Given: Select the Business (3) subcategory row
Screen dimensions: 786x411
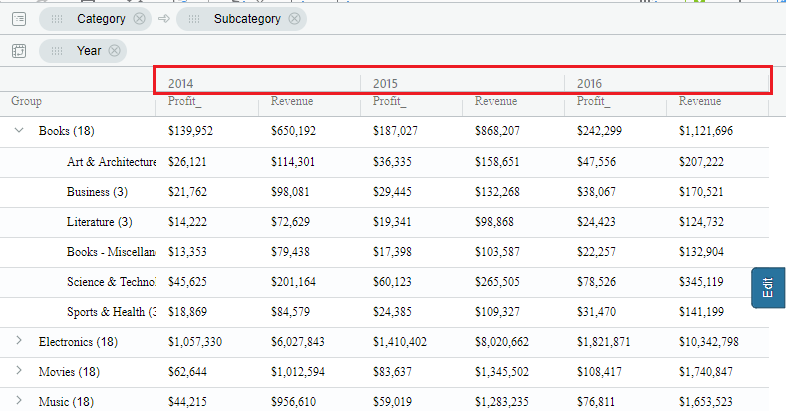Looking at the screenshot, I should point(384,192).
